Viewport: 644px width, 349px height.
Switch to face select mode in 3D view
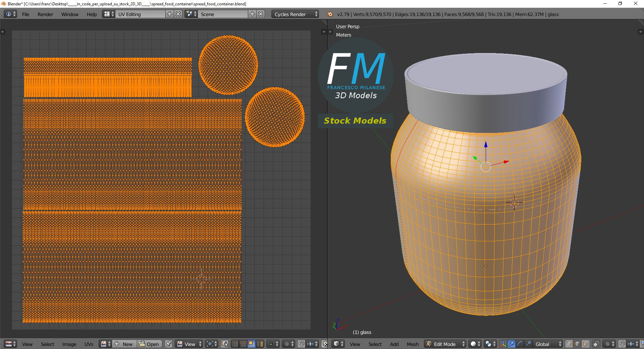click(x=586, y=344)
